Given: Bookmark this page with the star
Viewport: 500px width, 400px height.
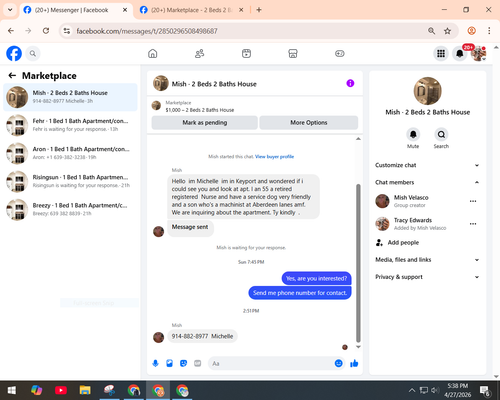Looking at the screenshot, I should (447, 31).
